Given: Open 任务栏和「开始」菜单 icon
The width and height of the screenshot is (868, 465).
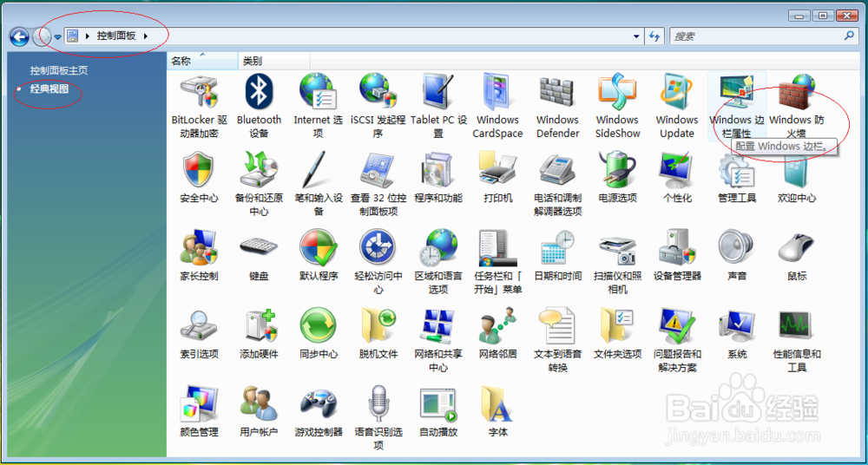Looking at the screenshot, I should point(497,248).
